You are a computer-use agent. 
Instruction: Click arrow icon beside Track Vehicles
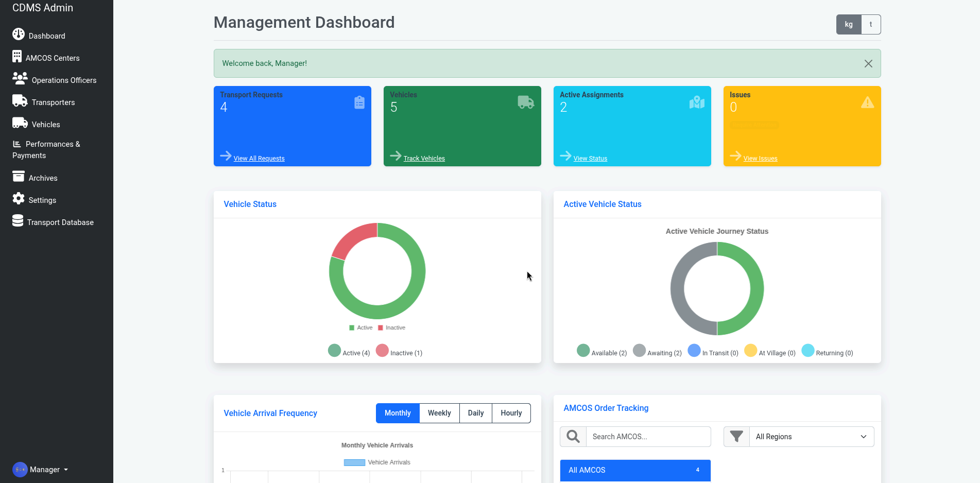pyautogui.click(x=396, y=156)
